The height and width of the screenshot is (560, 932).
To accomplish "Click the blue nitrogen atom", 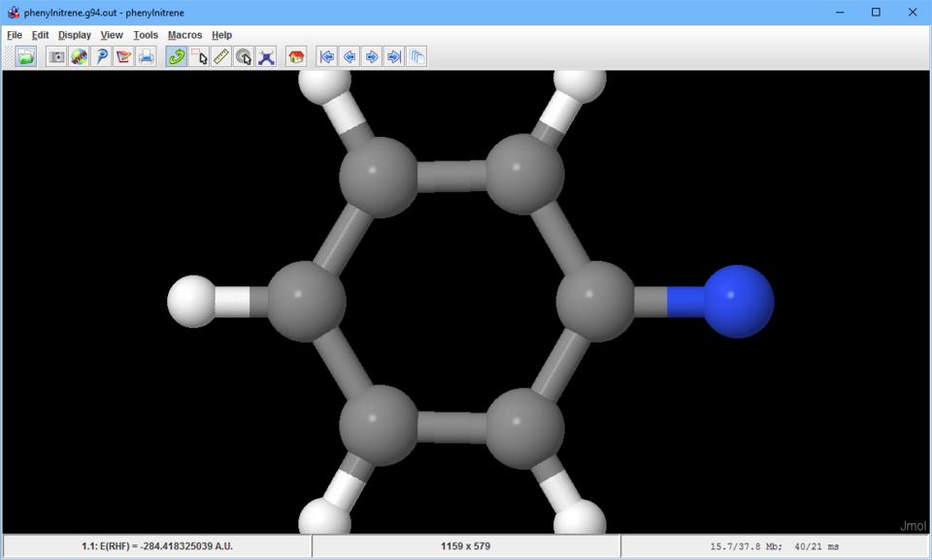I will [737, 301].
